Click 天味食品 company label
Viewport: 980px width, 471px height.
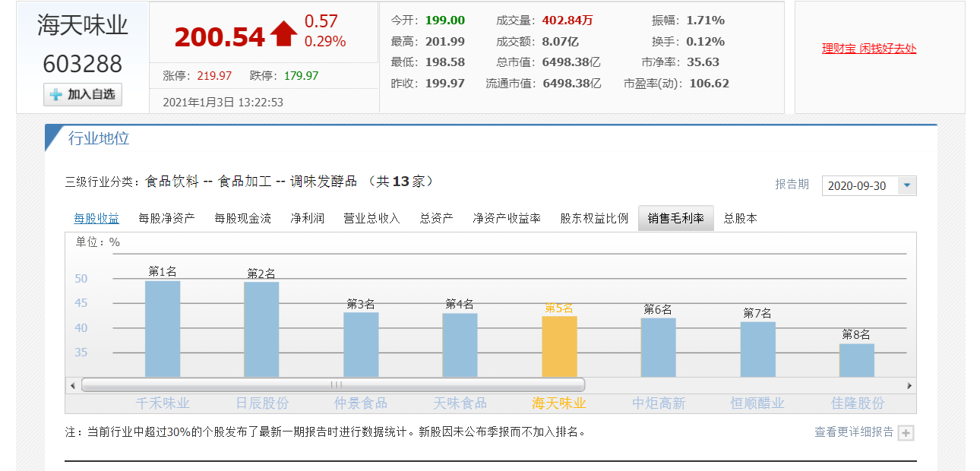pyautogui.click(x=460, y=403)
